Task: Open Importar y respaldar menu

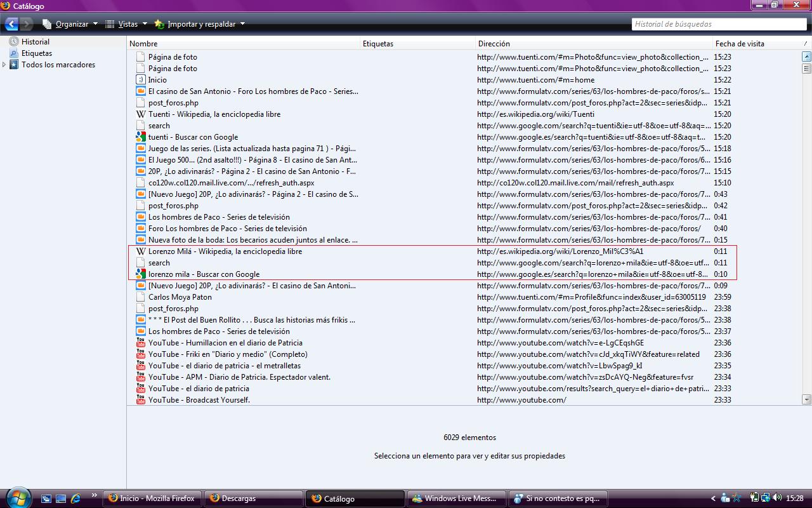Action: 200,24
